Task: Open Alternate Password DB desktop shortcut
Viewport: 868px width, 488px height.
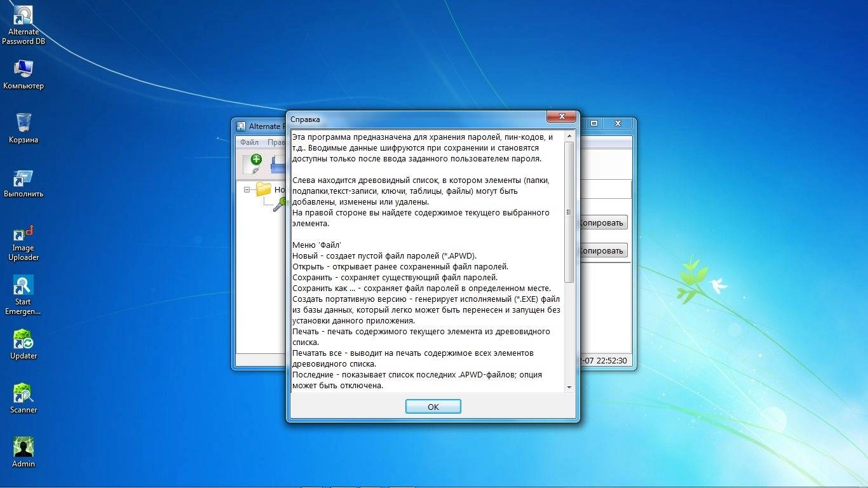Action: click(24, 25)
